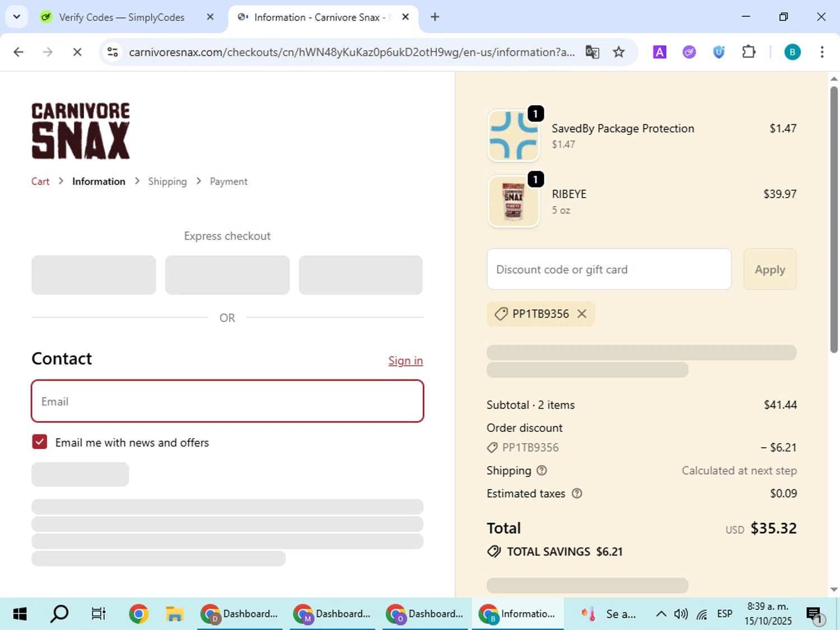Open the volume control in tray
This screenshot has width=840, height=630.
[681, 614]
